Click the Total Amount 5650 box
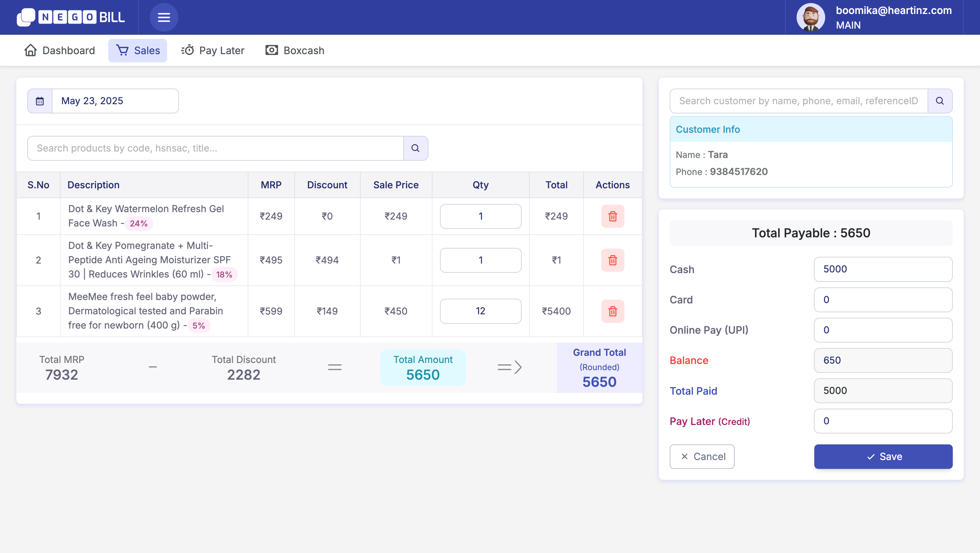 click(423, 367)
